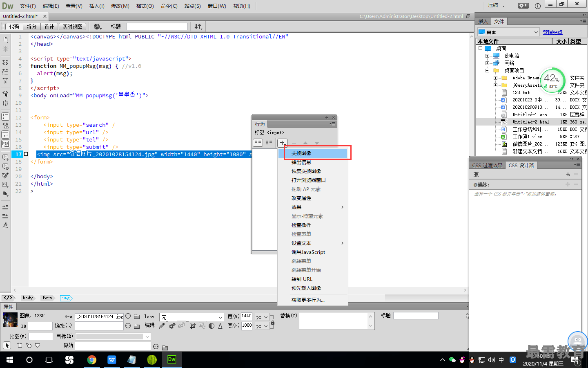The width and height of the screenshot is (588, 368).
Task: Open the 插入(I) menu
Action: tap(97, 6)
